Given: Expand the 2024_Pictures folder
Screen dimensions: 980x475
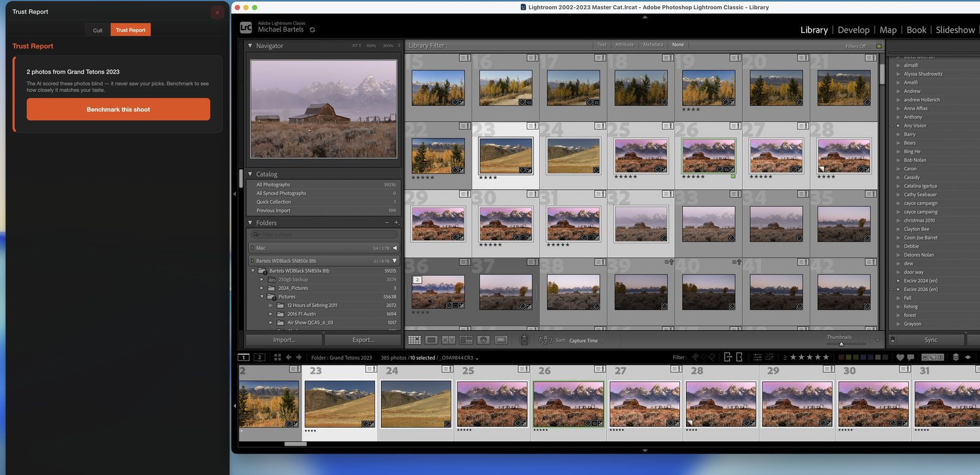Looking at the screenshot, I should pos(262,288).
